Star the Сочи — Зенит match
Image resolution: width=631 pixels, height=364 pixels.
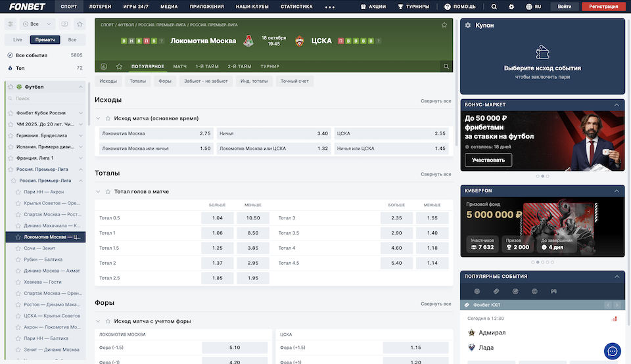(18, 248)
